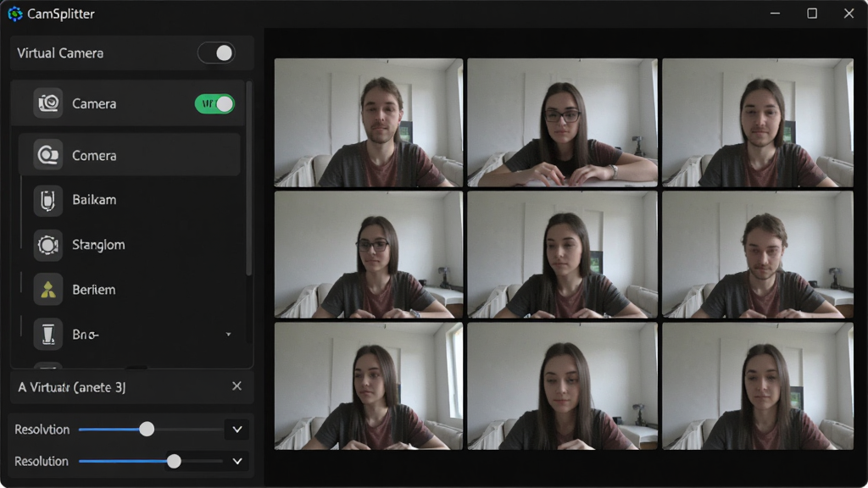Screen dimensions: 868x488
Task: Select the middle-left feed of woman with glasses
Action: (x=369, y=254)
